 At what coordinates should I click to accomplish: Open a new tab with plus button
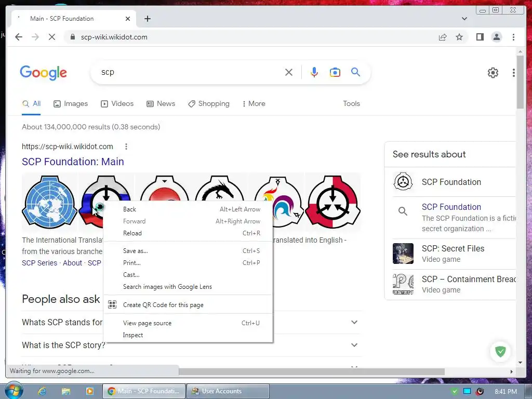click(147, 19)
